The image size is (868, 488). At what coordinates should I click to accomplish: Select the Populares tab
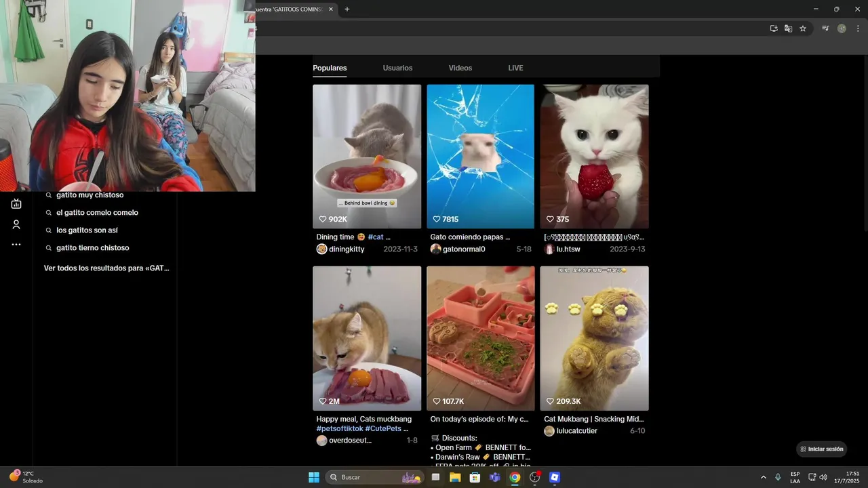point(330,68)
